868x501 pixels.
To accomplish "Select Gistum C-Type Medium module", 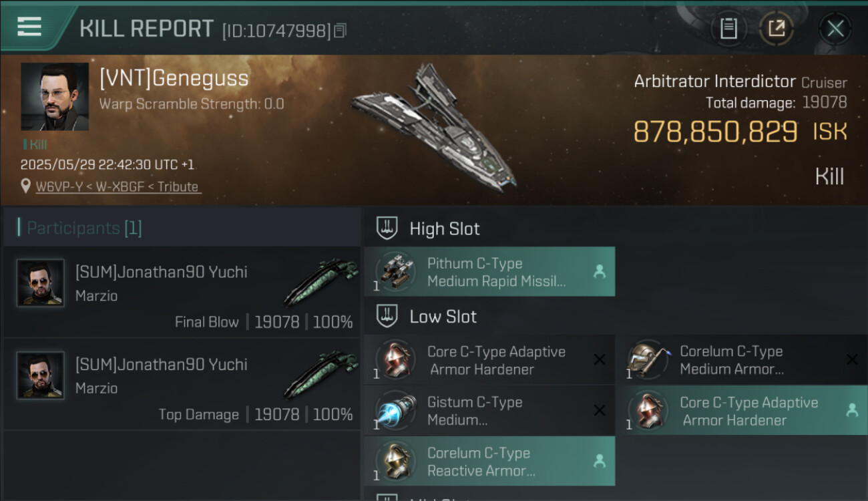I will (489, 411).
